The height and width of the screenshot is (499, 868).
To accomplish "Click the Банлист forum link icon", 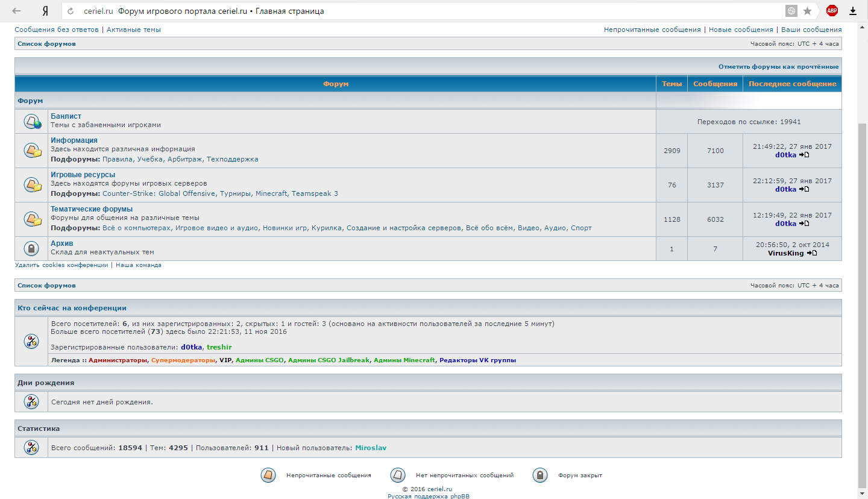I will click(x=32, y=122).
